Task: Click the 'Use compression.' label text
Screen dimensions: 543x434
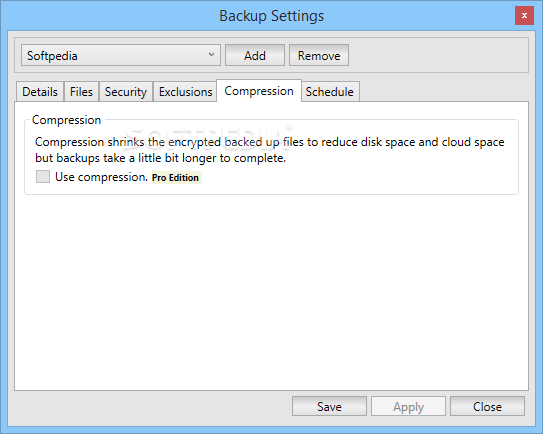Action: point(102,177)
